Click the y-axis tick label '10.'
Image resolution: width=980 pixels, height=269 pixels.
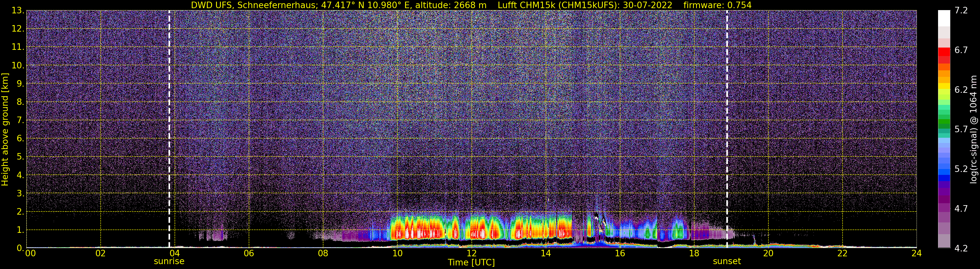pos(18,65)
